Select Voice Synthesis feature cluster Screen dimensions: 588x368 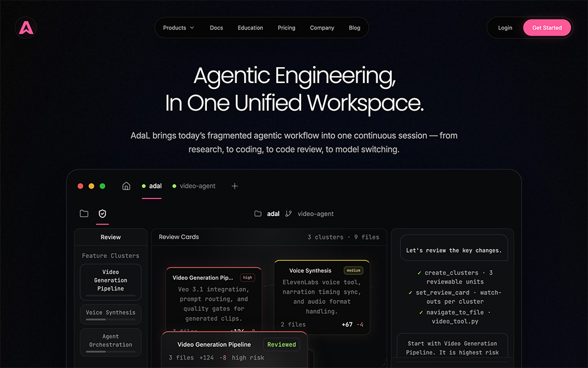click(111, 314)
